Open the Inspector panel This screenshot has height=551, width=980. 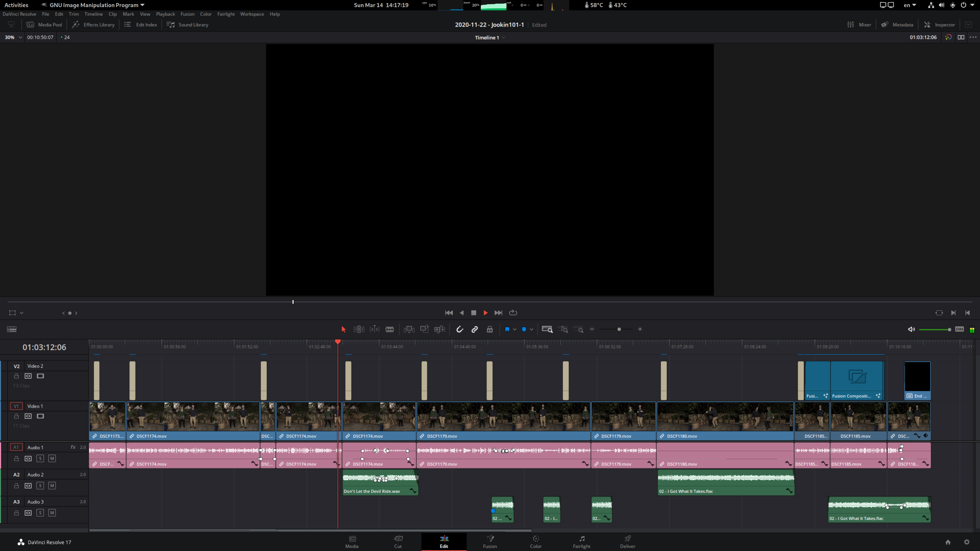coord(939,25)
